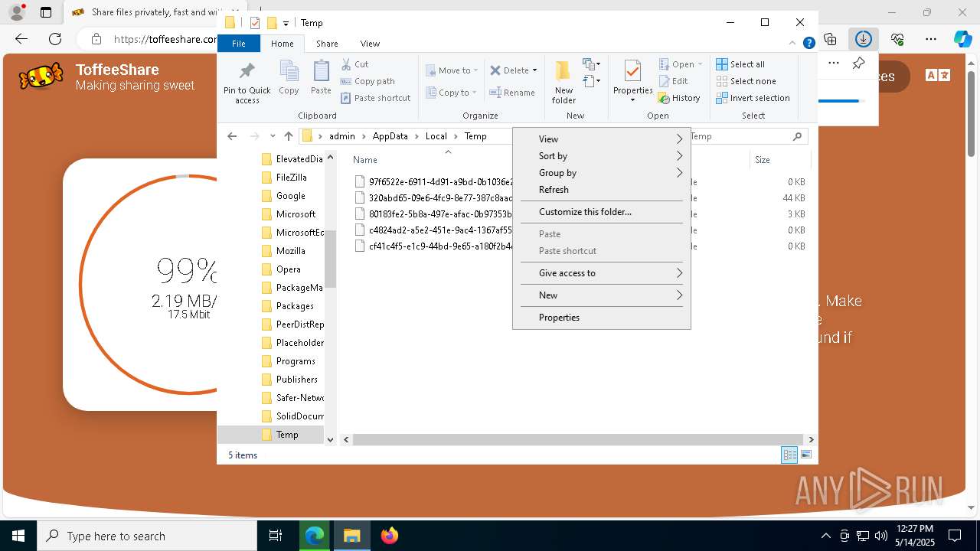Click AppData in the address breadcrumb
The image size is (980, 551).
390,136
